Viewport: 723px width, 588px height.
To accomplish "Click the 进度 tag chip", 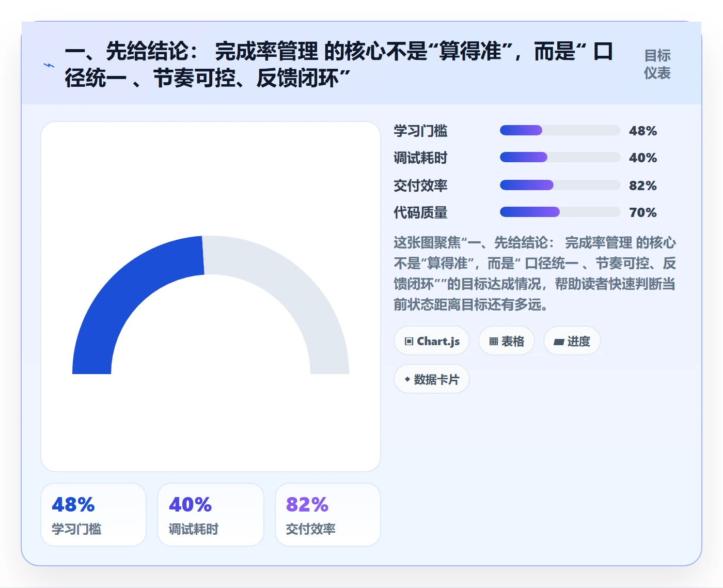I will pos(572,341).
